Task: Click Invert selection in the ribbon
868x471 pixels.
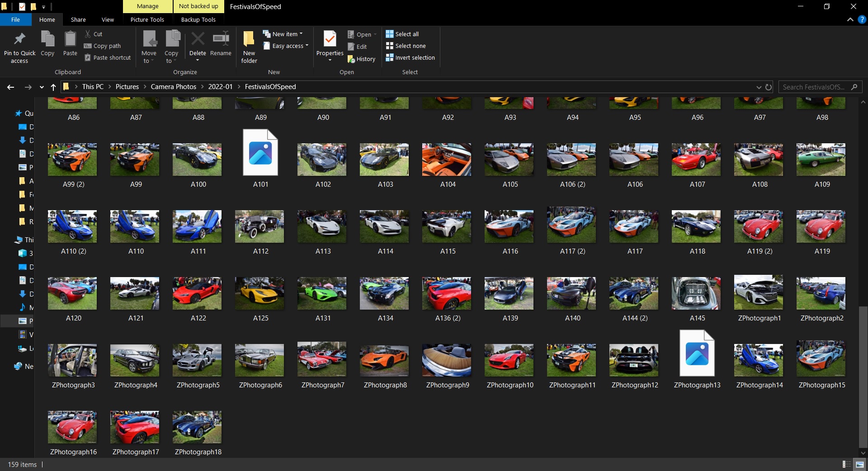Action: click(410, 57)
